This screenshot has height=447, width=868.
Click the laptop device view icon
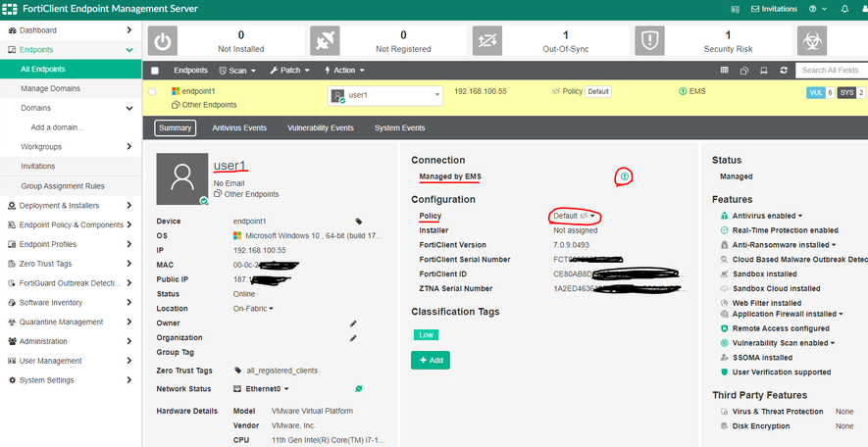click(763, 71)
